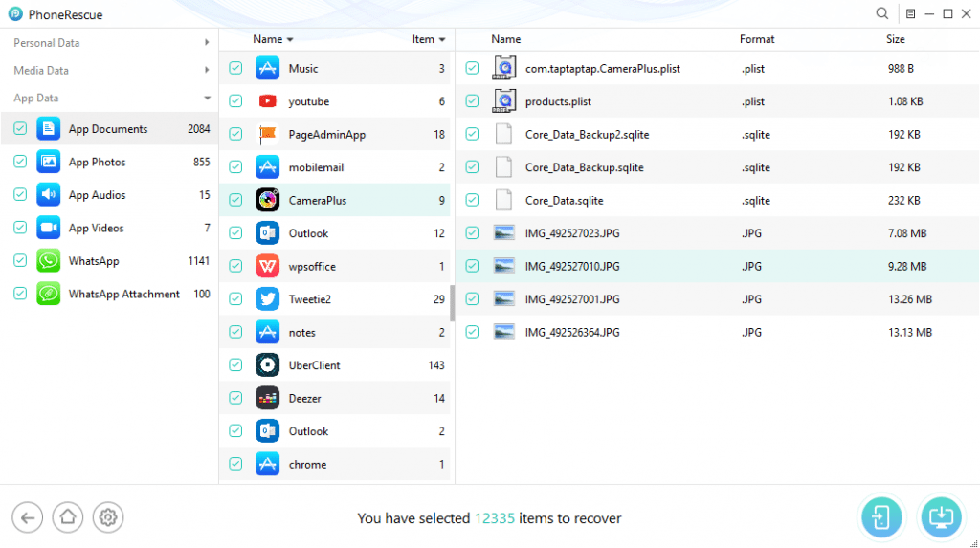The width and height of the screenshot is (980, 548).
Task: Click the back arrow button
Action: (28, 517)
